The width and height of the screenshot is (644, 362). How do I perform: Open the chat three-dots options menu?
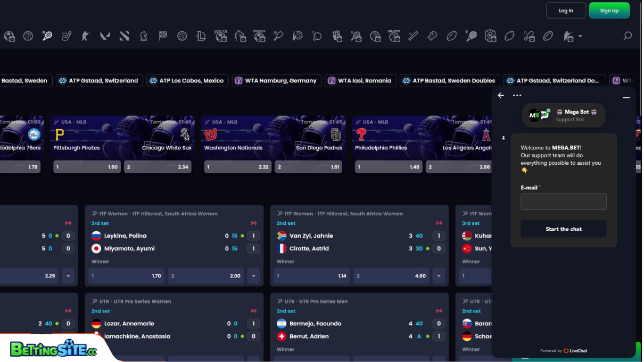(x=517, y=96)
